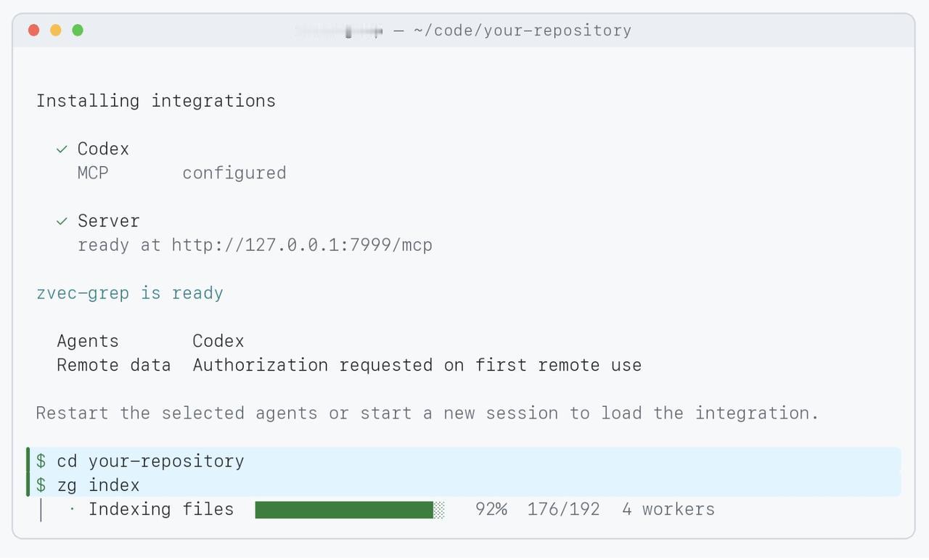Click the 'Installing integrations' heading
This screenshot has width=929, height=560.
(x=156, y=101)
